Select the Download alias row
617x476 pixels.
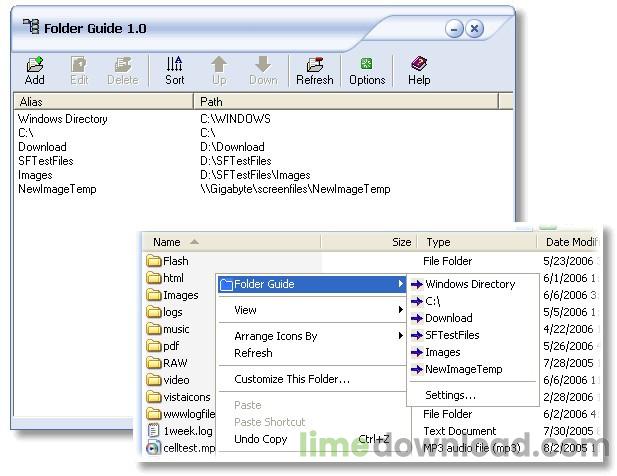click(x=42, y=147)
